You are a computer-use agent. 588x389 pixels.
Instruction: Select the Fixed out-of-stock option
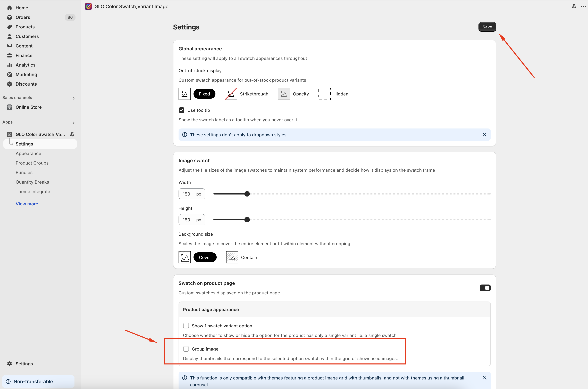[x=204, y=94]
